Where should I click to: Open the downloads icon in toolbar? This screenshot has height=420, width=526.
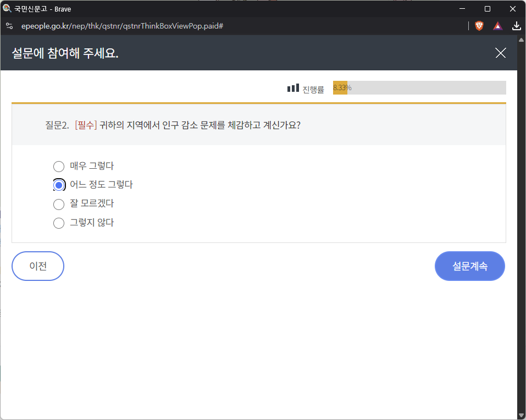(516, 26)
